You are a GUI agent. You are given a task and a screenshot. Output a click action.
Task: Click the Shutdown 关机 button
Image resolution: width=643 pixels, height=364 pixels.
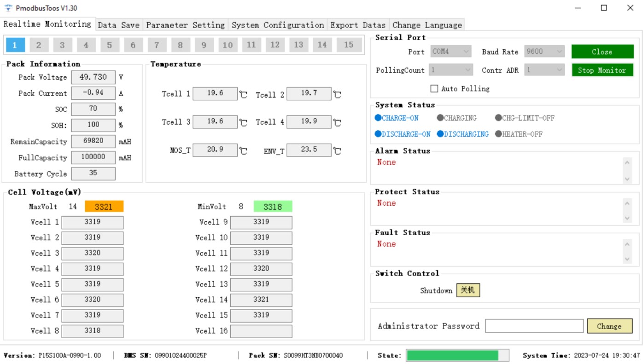coord(468,290)
